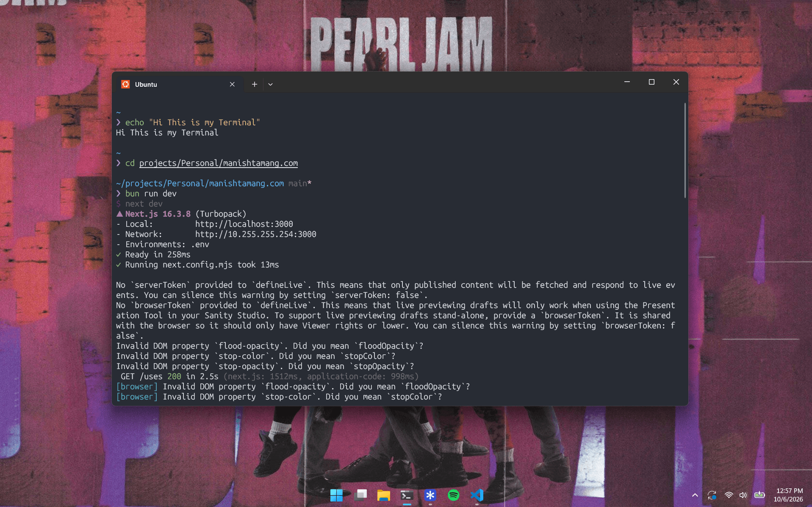Open Wi-Fi network settings in tray
This screenshot has height=507, width=812.
pos(729,495)
